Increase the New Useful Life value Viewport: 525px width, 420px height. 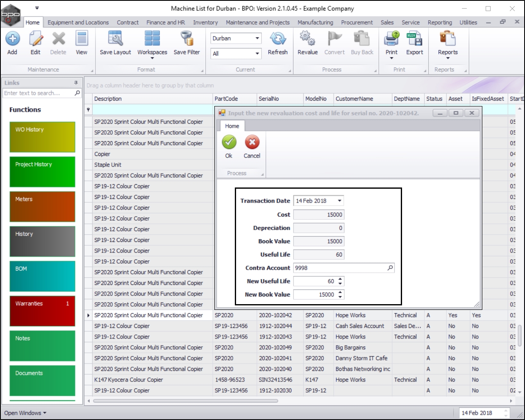(x=340, y=279)
